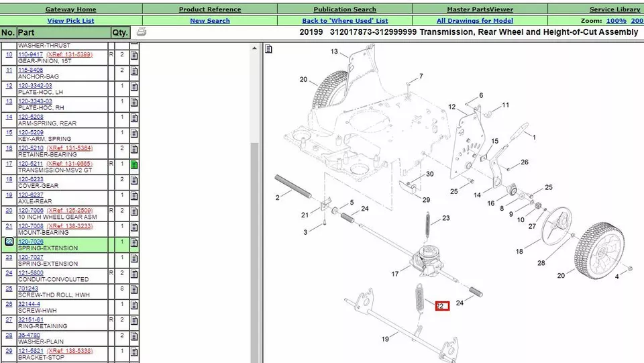Start a New Search
Viewport: 644px width, 363px height.
point(210,21)
